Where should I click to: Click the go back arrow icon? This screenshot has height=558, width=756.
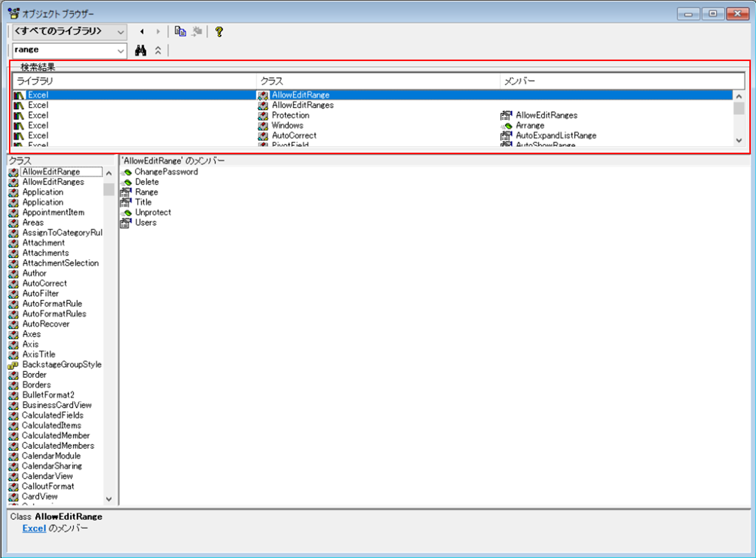click(142, 32)
